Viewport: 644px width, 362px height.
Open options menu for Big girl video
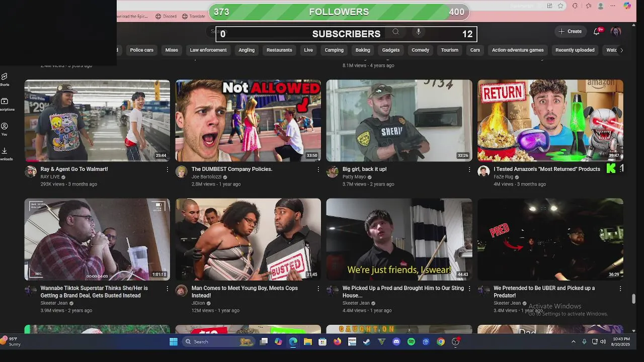click(469, 170)
